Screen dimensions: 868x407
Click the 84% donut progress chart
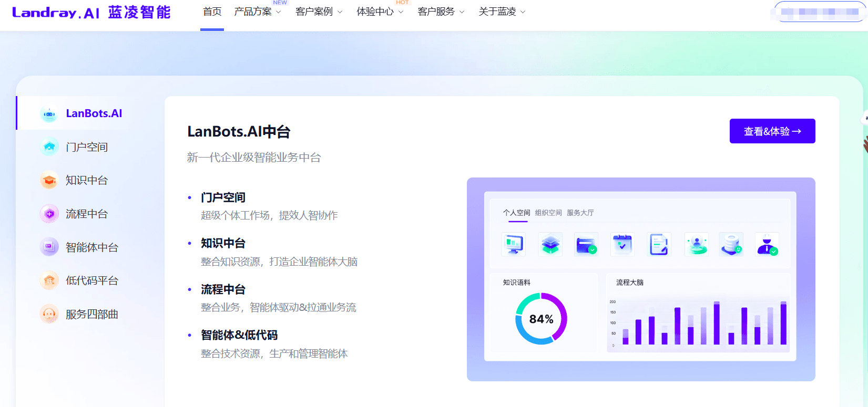(541, 319)
